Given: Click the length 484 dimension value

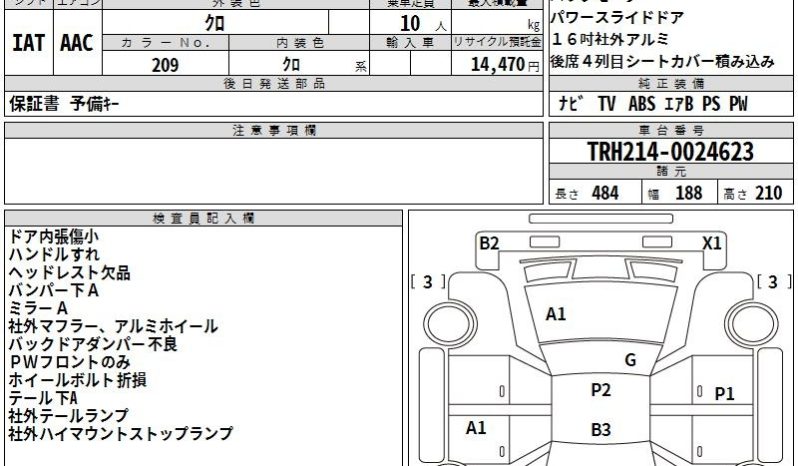Looking at the screenshot, I should tap(605, 193).
